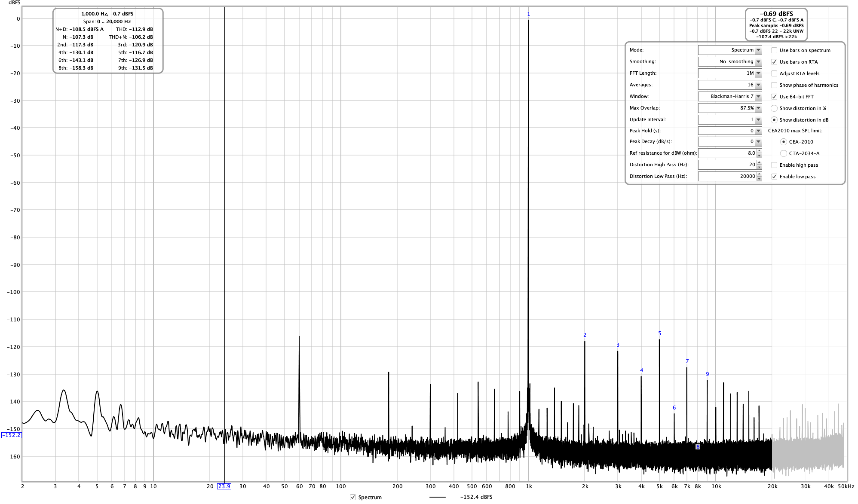
Task: Click the legend value -152.4 dBFS
Action: (x=476, y=497)
